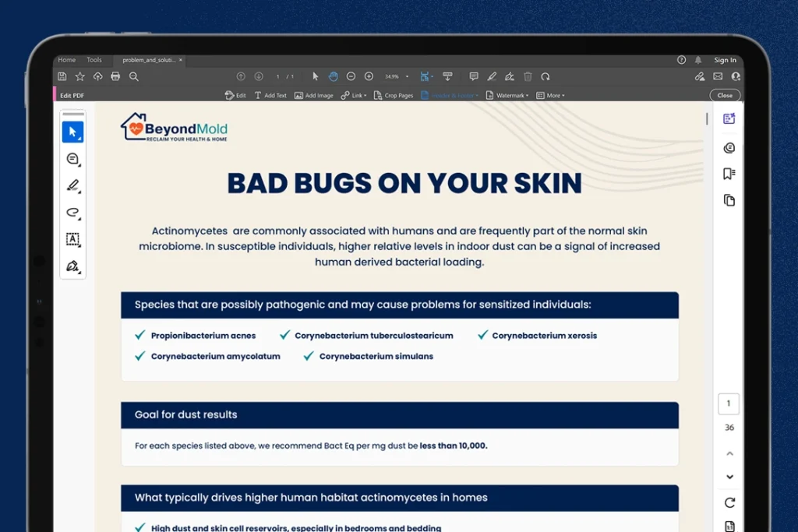Close the problem_and_soluti... document tab
798x532 pixels.
180,60
